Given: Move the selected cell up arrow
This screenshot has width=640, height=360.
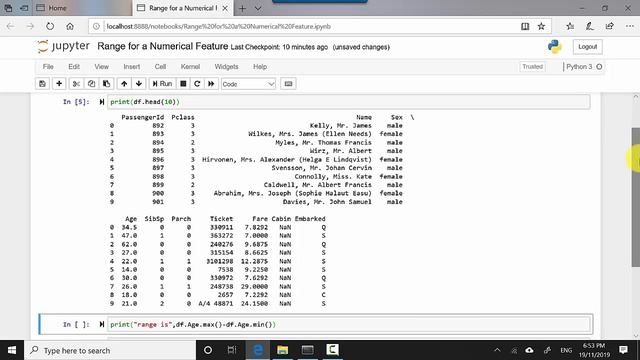Looking at the screenshot, I should [x=124, y=84].
